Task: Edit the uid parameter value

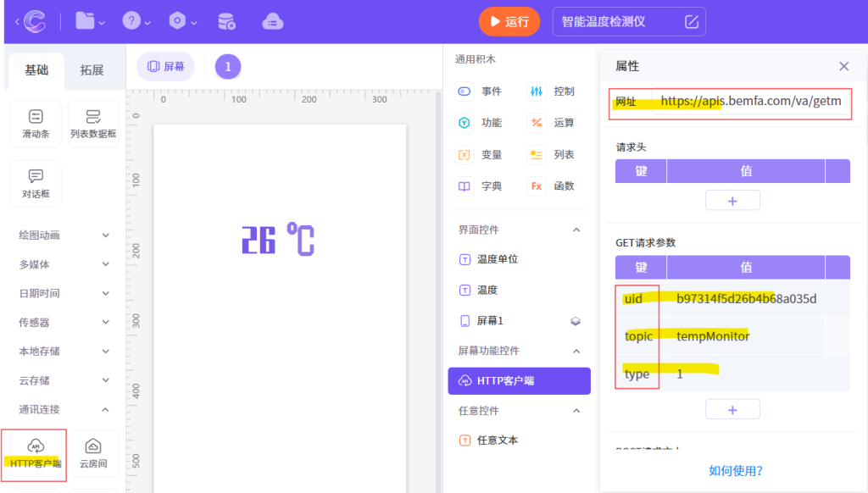Action: 746,299
